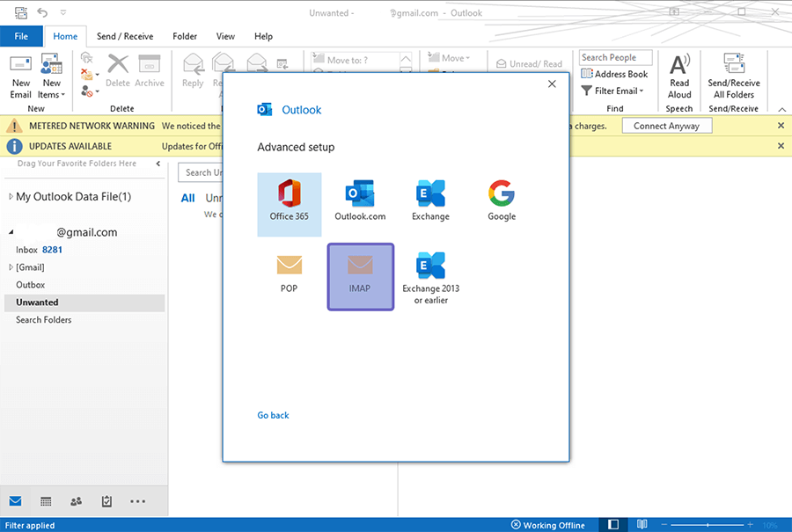Customize the Quick Access Toolbar

pos(63,12)
